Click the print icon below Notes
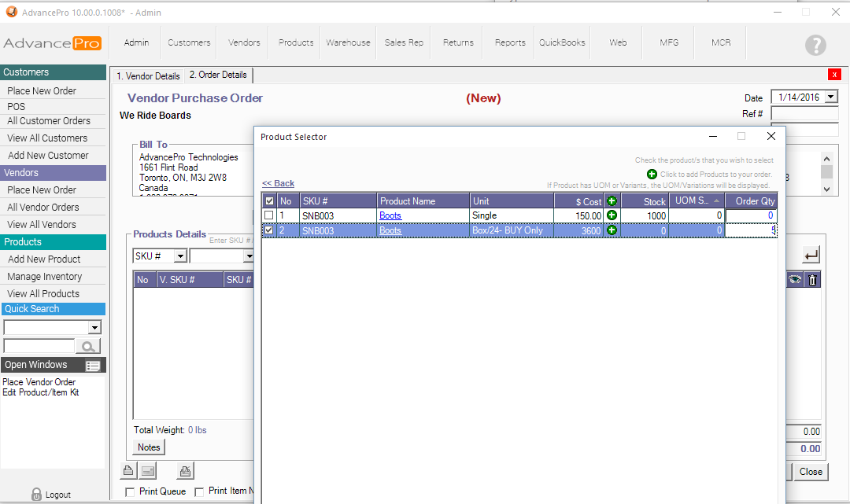 128,471
